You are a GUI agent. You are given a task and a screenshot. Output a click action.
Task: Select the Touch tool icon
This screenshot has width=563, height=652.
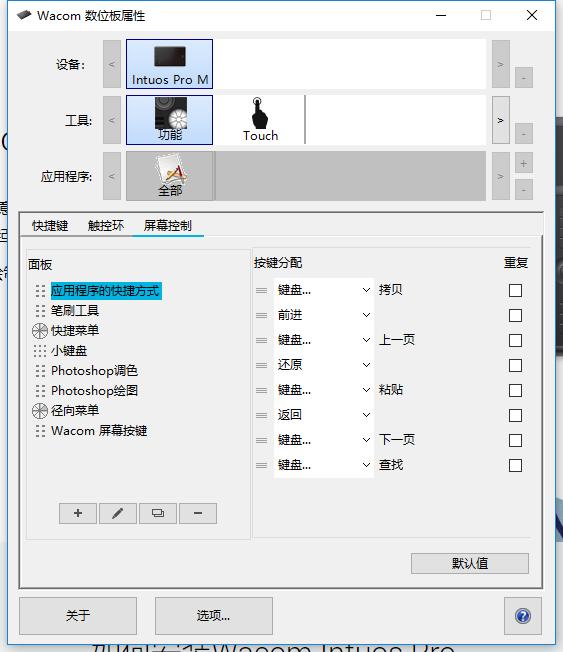click(x=260, y=120)
